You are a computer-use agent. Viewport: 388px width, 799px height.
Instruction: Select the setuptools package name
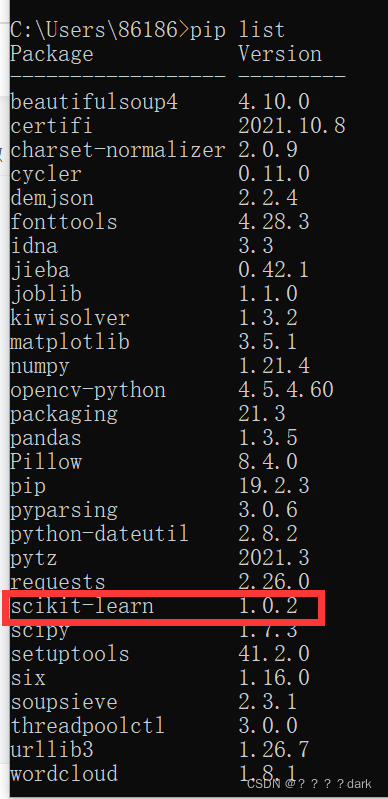[x=70, y=654]
